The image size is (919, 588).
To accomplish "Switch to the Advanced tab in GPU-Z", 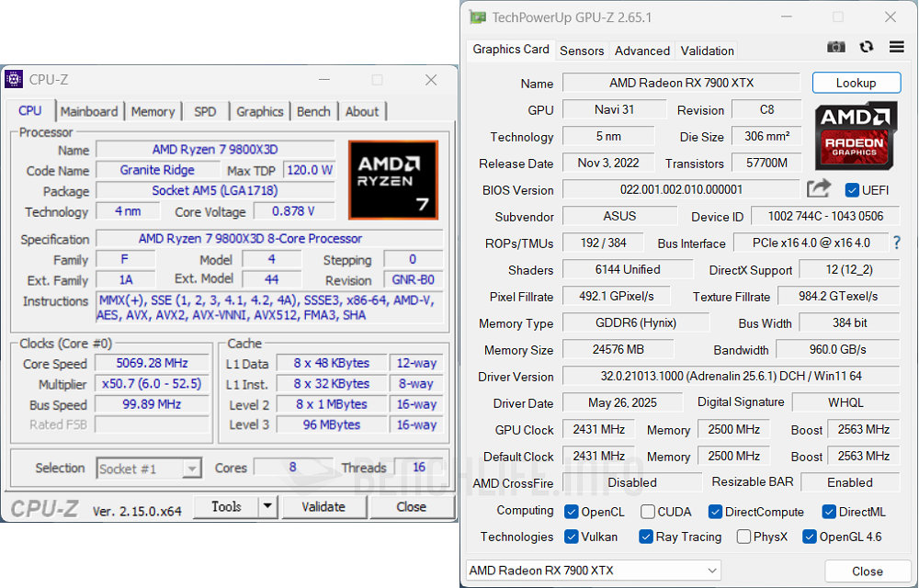I will pos(641,51).
